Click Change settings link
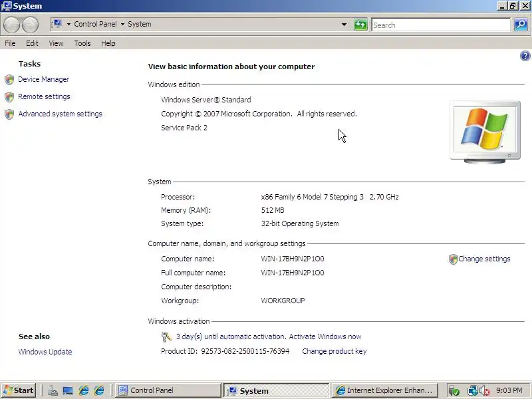This screenshot has height=399, width=532. coord(484,259)
